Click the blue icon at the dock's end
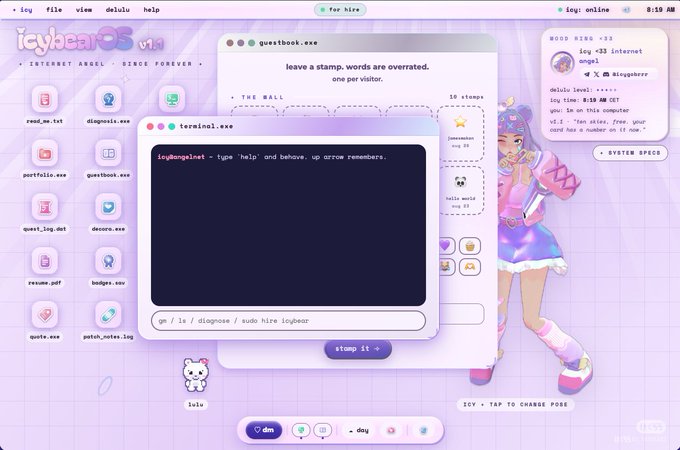This screenshot has width=680, height=450. [x=424, y=430]
